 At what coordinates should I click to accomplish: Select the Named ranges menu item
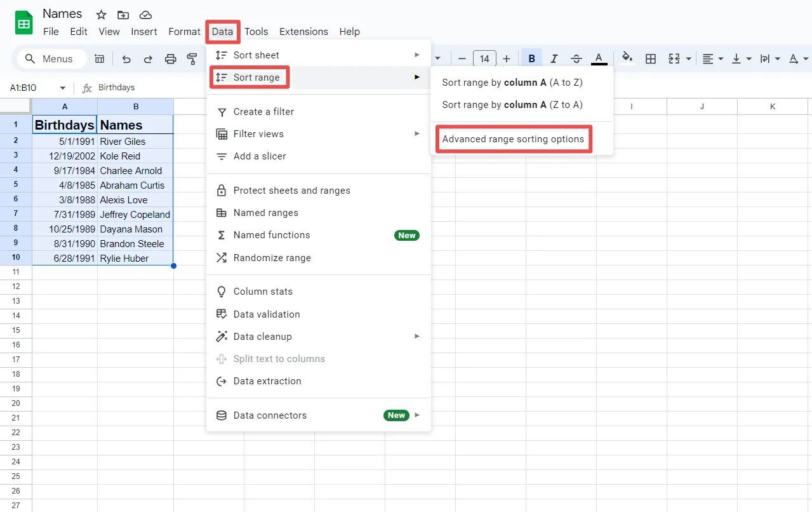[x=265, y=212]
